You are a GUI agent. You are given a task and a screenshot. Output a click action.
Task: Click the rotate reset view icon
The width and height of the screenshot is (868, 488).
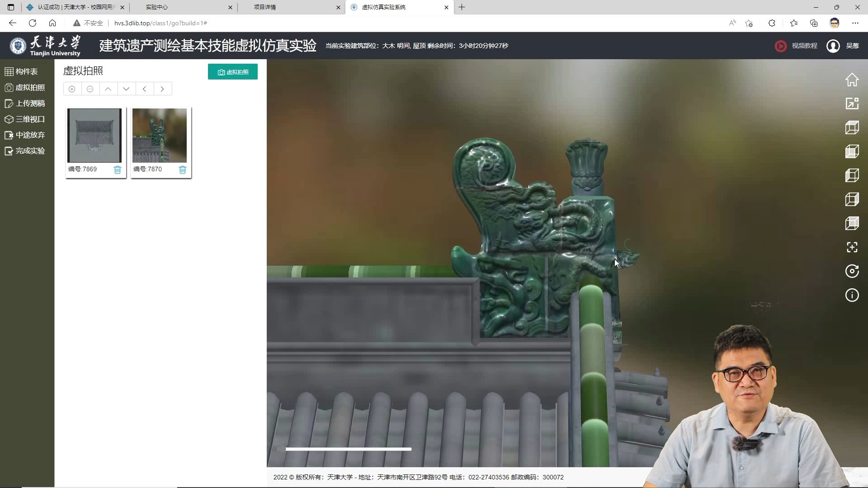(x=852, y=271)
